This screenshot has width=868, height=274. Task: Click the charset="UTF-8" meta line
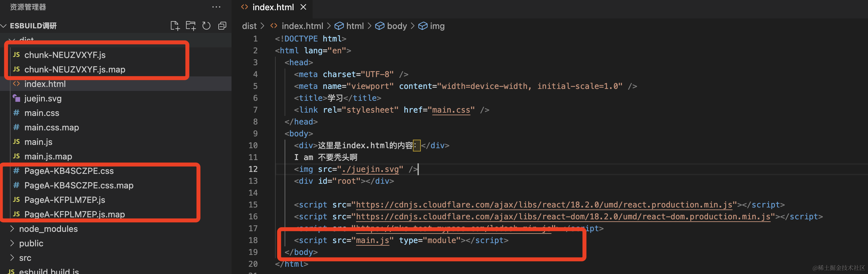(x=351, y=74)
